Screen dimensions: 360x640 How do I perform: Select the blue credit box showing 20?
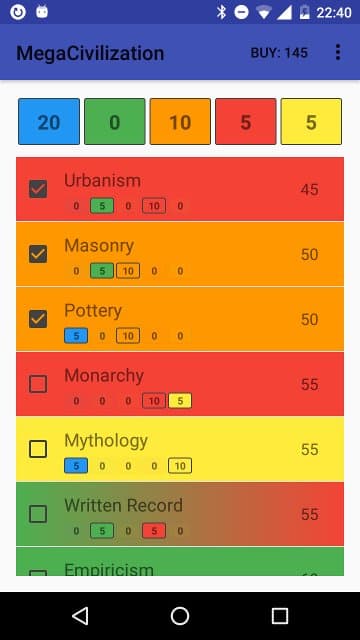click(49, 122)
